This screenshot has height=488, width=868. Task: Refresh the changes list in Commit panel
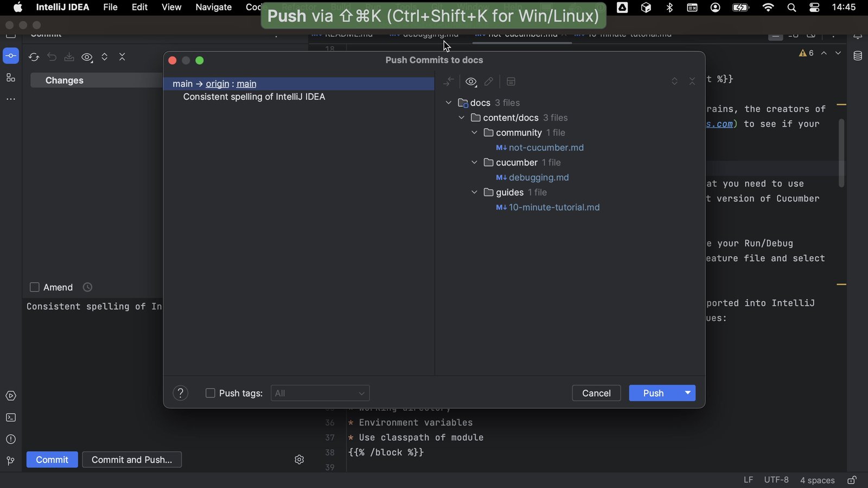click(34, 57)
